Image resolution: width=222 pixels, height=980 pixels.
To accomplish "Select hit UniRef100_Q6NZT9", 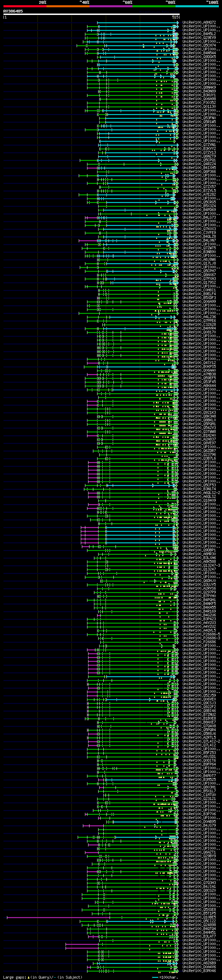I will click(199, 156).
